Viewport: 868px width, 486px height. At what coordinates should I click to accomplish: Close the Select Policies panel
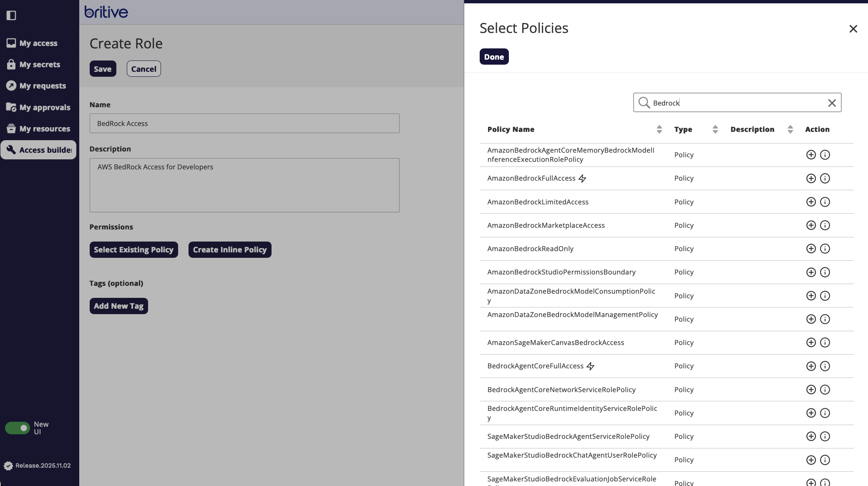point(853,29)
